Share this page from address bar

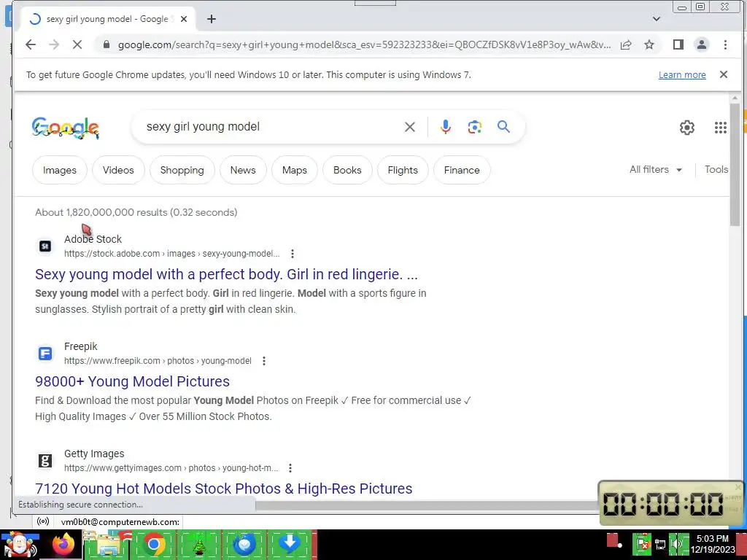(x=626, y=44)
